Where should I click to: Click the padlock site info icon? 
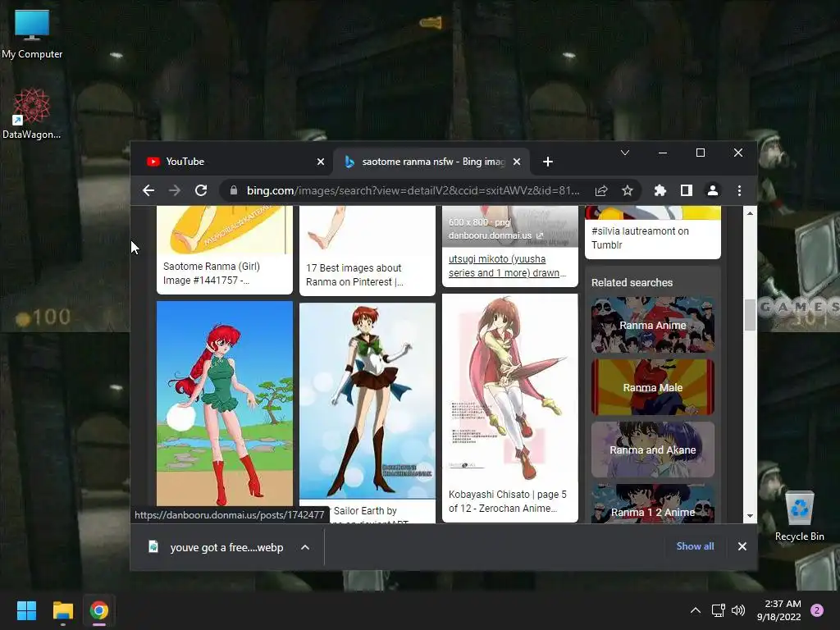pos(234,190)
